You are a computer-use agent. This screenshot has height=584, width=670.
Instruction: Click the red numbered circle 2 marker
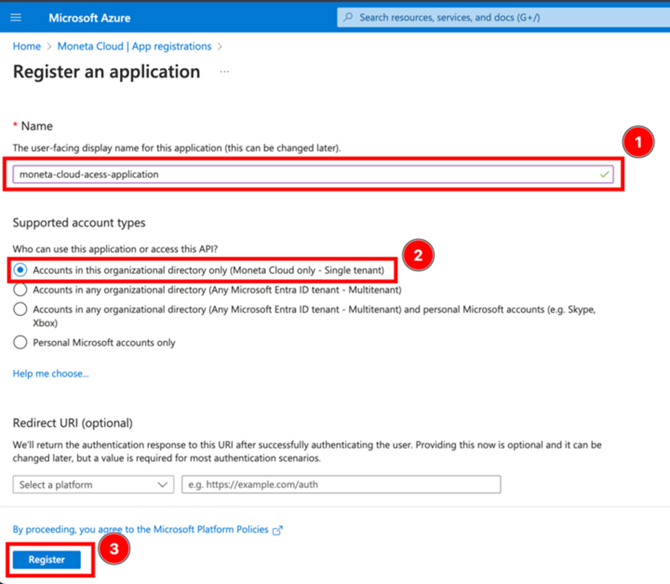click(417, 254)
